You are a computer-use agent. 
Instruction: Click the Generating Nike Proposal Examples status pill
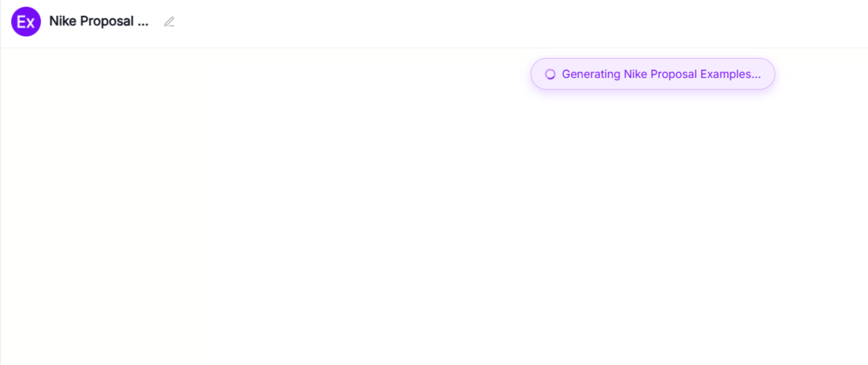(652, 74)
